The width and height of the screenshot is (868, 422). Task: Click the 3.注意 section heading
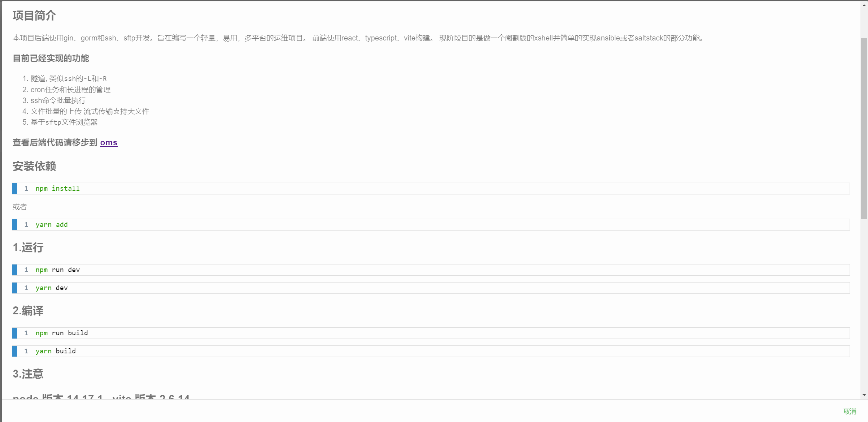[28, 374]
